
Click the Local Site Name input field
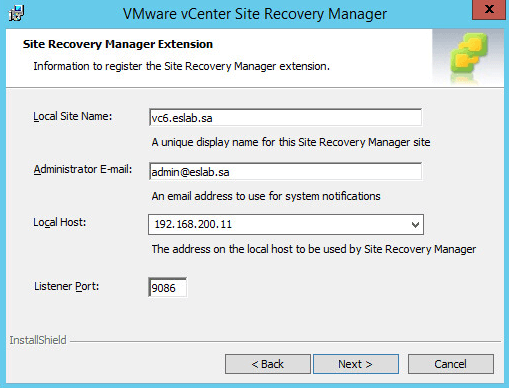click(285, 117)
